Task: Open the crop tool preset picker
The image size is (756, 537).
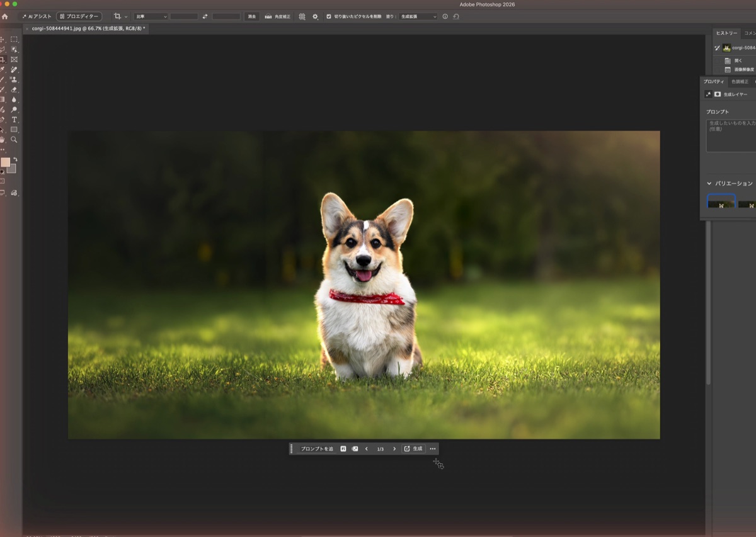Action: point(120,16)
